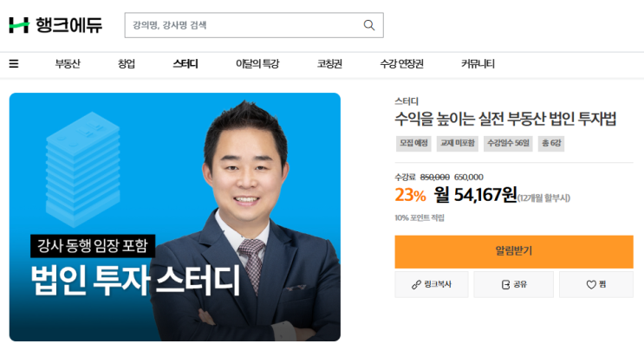Click the 교재 미포함 tag
Screen dimensions: 644x350
pos(457,143)
